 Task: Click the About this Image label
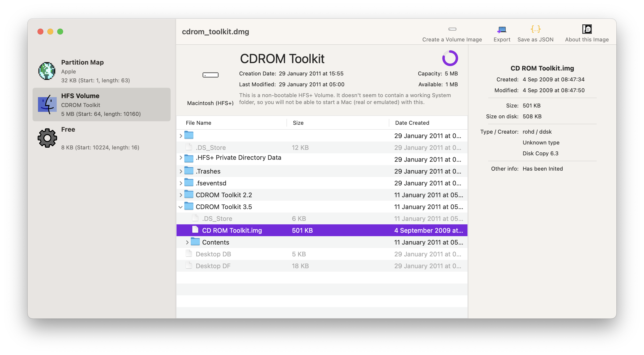[x=587, y=39]
